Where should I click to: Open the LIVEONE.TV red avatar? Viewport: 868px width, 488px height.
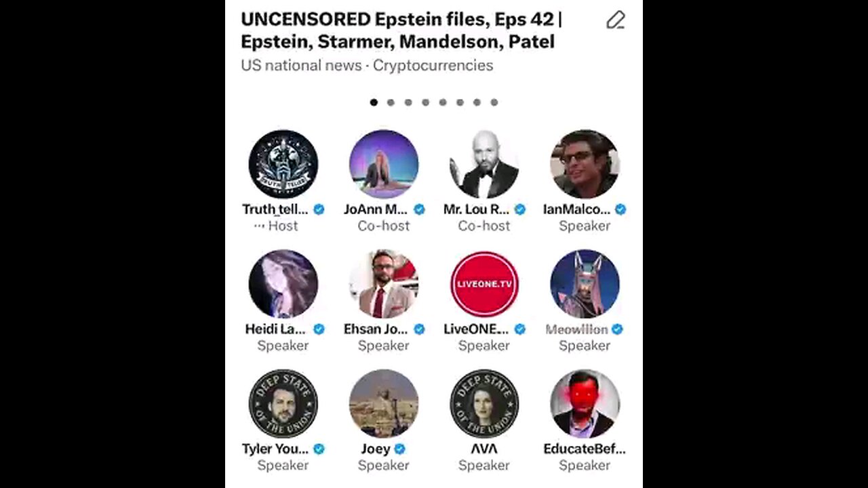(484, 284)
